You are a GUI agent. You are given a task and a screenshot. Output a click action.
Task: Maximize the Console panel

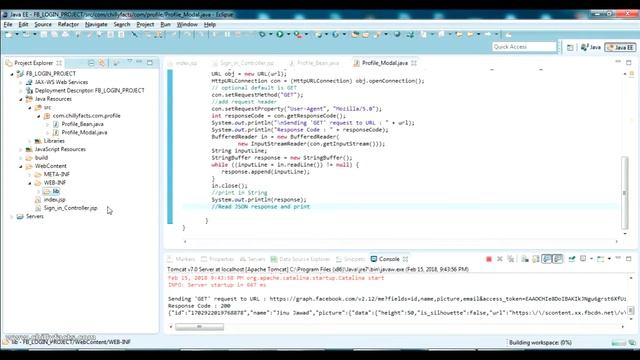629,259
